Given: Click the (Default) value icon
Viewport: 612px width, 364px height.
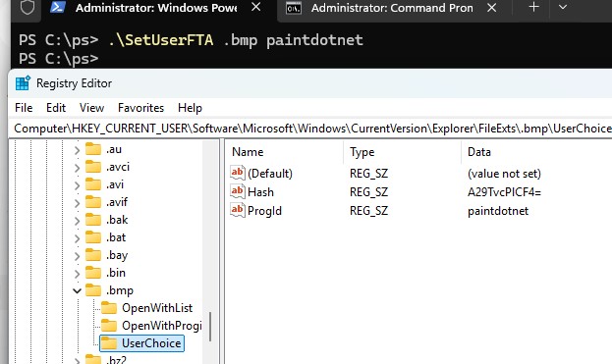Looking at the screenshot, I should tap(238, 173).
